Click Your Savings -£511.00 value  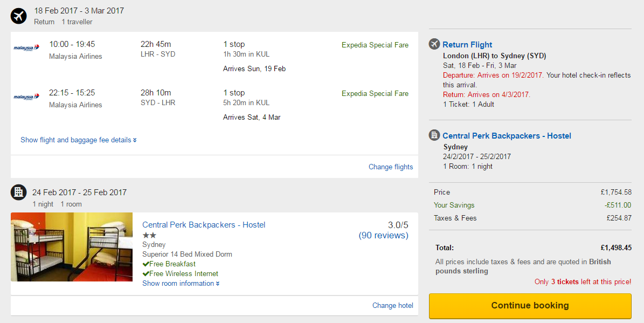618,205
